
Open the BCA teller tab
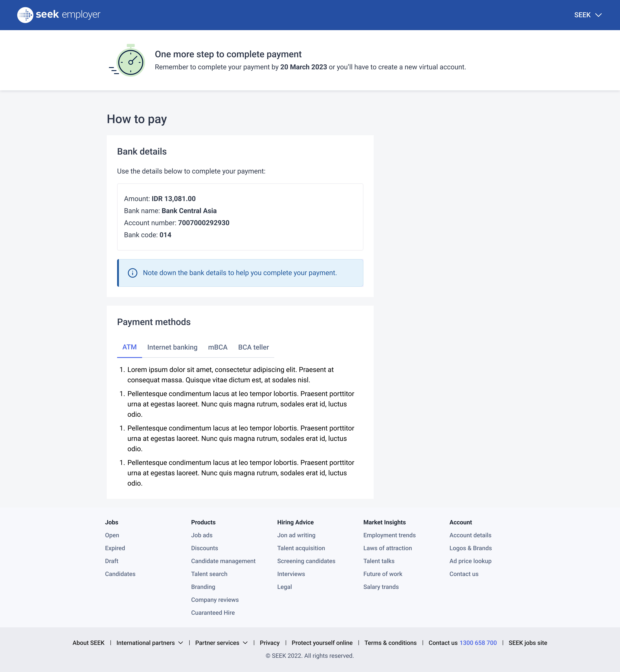point(253,347)
